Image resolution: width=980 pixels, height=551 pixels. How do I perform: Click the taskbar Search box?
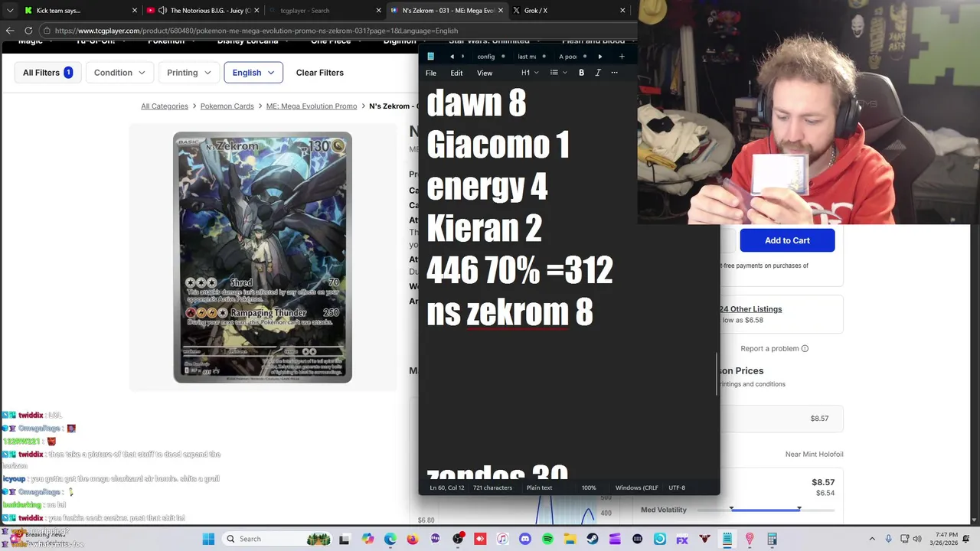coord(277,539)
